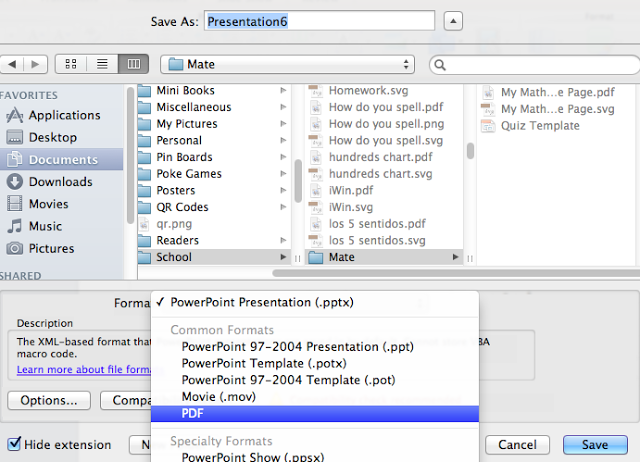
Task: Open the Personal folder
Action: [x=214, y=140]
